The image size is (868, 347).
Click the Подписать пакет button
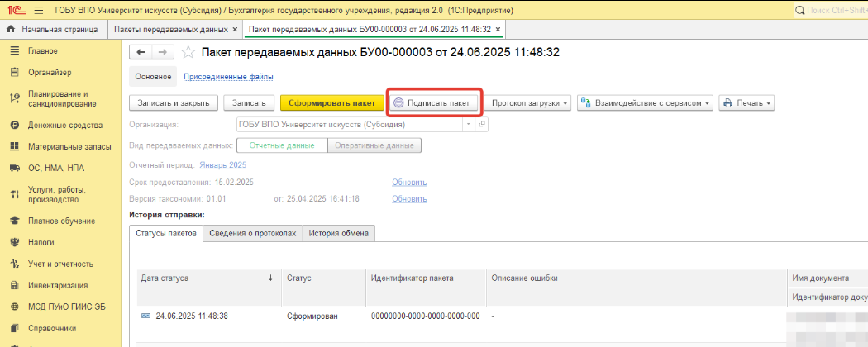tap(435, 103)
